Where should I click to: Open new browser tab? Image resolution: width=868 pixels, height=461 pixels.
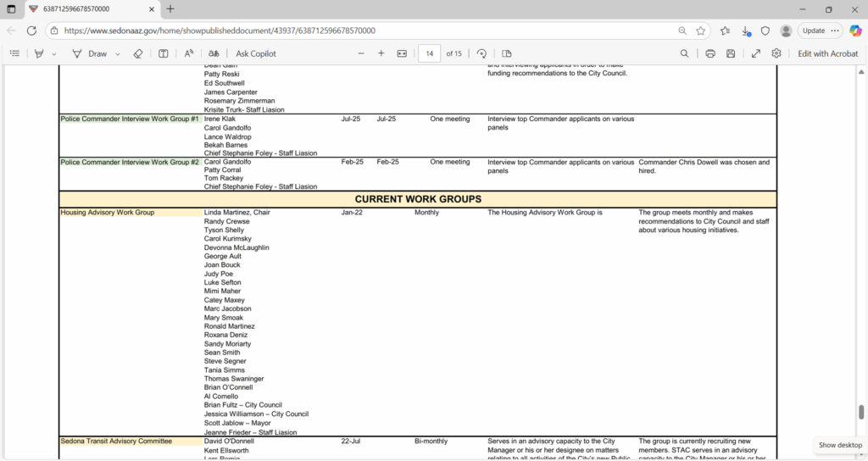[x=170, y=9]
